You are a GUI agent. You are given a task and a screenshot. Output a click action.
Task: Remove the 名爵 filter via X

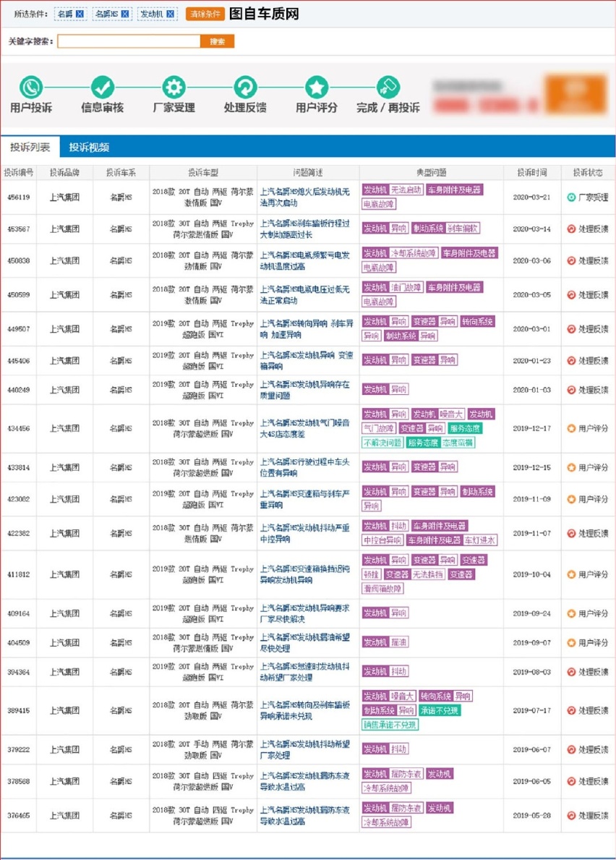[80, 14]
